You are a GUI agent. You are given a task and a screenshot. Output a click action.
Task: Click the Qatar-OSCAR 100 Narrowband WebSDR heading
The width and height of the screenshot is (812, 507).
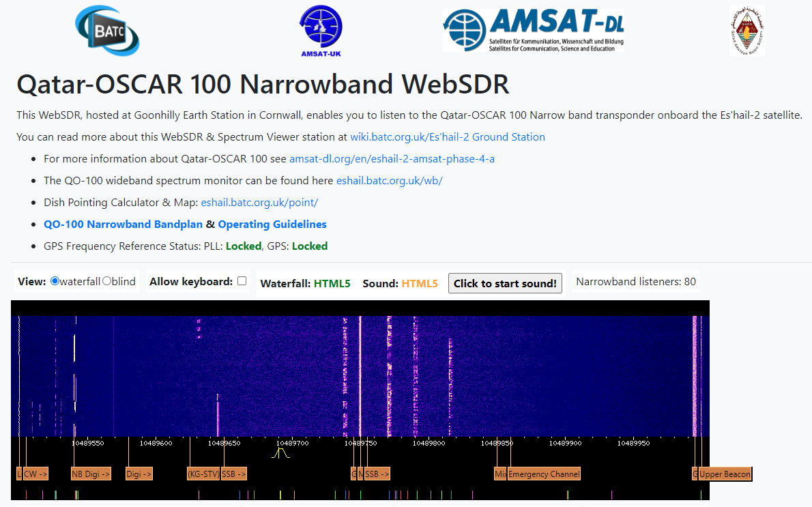point(263,84)
